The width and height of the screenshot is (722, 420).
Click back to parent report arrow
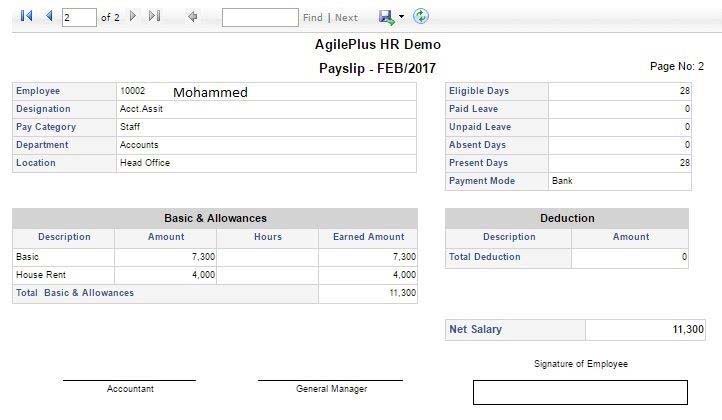(x=192, y=17)
